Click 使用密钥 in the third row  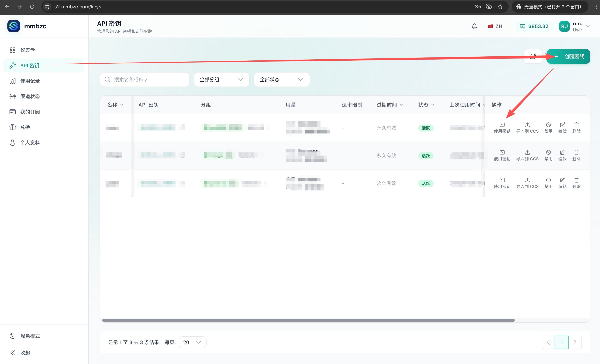[502, 183]
